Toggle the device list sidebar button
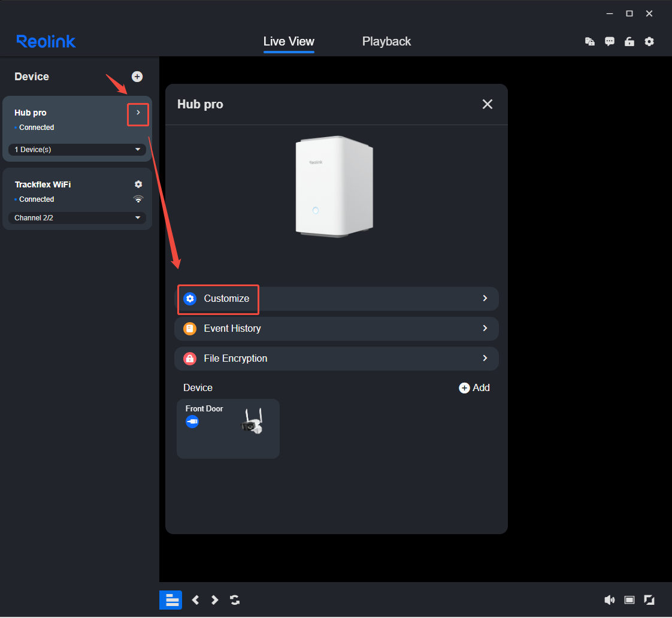The height and width of the screenshot is (618, 672). point(171,600)
